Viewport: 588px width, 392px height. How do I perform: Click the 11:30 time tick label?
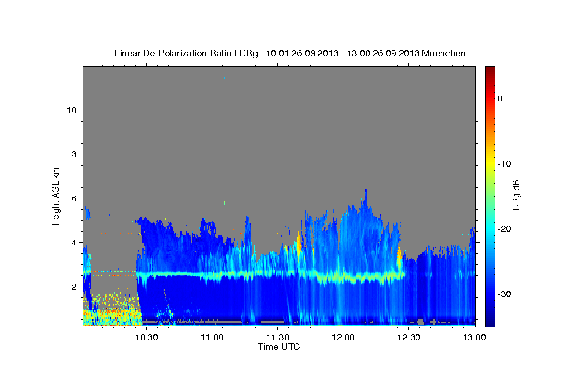click(x=277, y=337)
